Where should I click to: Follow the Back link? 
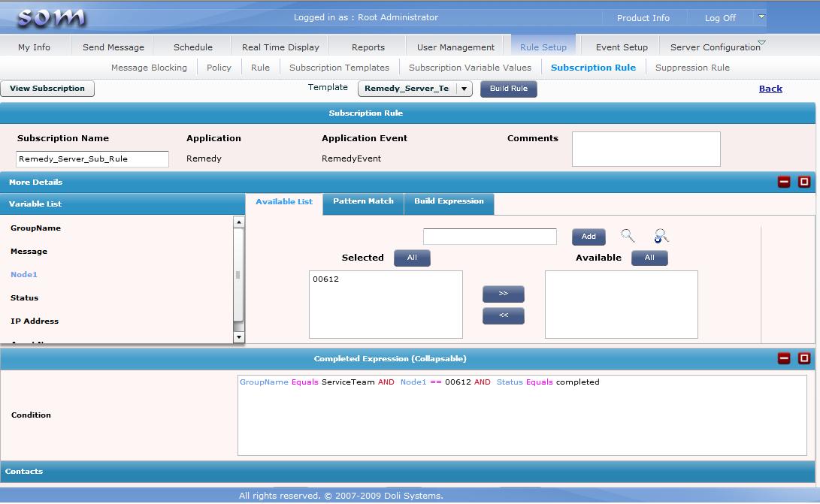coord(770,89)
